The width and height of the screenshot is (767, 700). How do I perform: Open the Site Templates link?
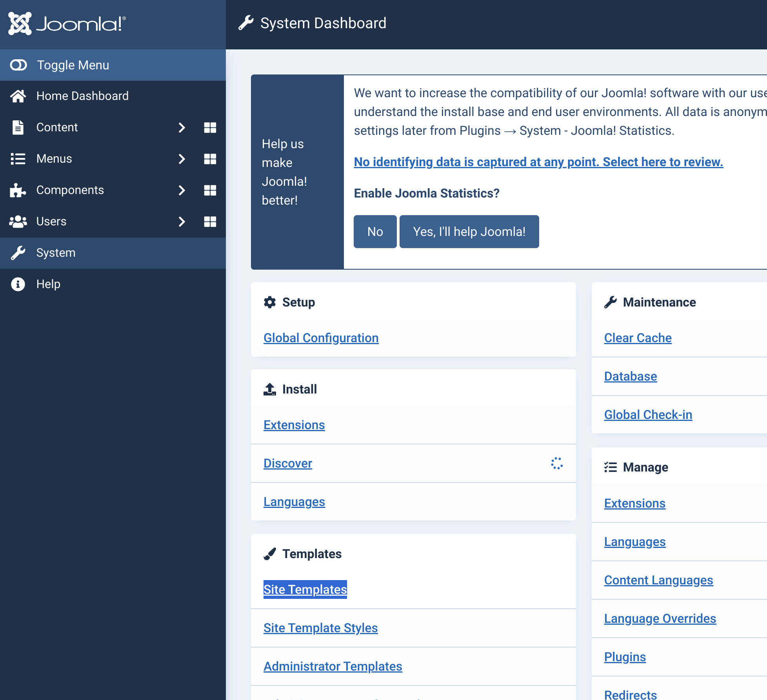[x=305, y=589]
